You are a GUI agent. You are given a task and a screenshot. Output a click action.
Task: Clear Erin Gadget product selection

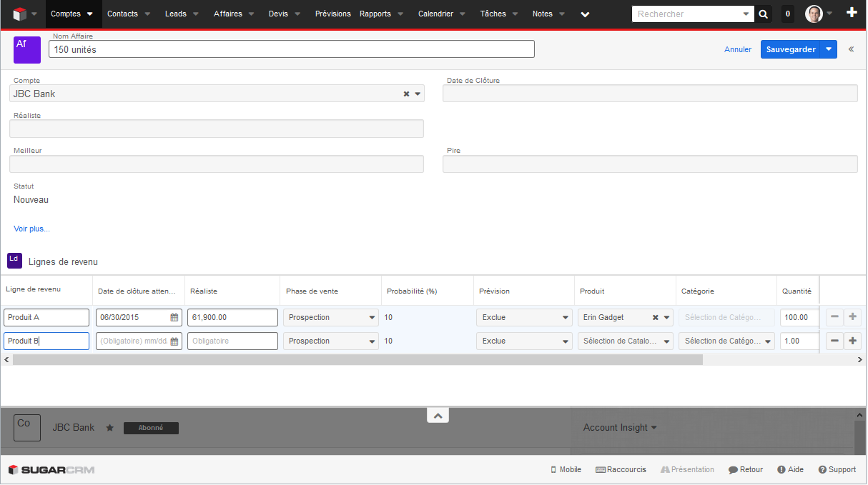pyautogui.click(x=655, y=318)
